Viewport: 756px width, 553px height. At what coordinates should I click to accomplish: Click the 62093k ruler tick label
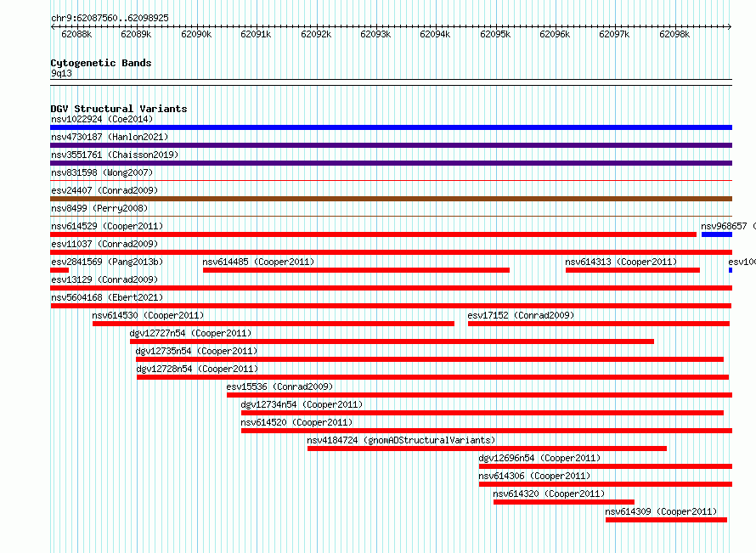click(x=375, y=34)
